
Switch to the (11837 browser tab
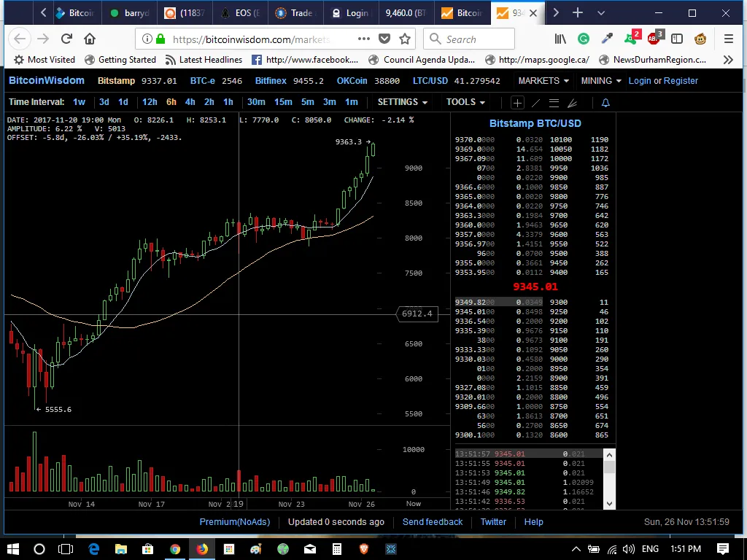point(185,13)
